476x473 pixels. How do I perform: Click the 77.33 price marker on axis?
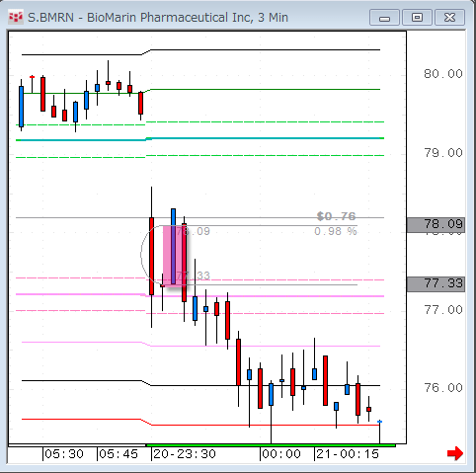click(x=436, y=284)
